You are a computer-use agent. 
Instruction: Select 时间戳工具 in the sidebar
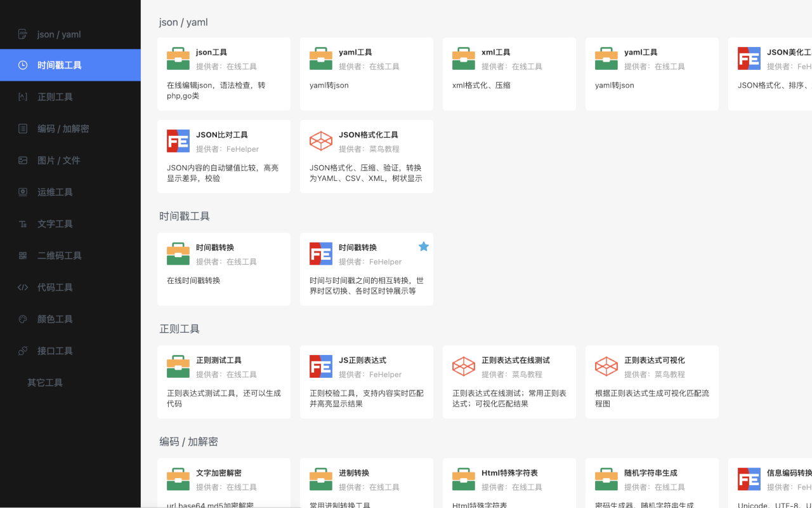(70, 65)
